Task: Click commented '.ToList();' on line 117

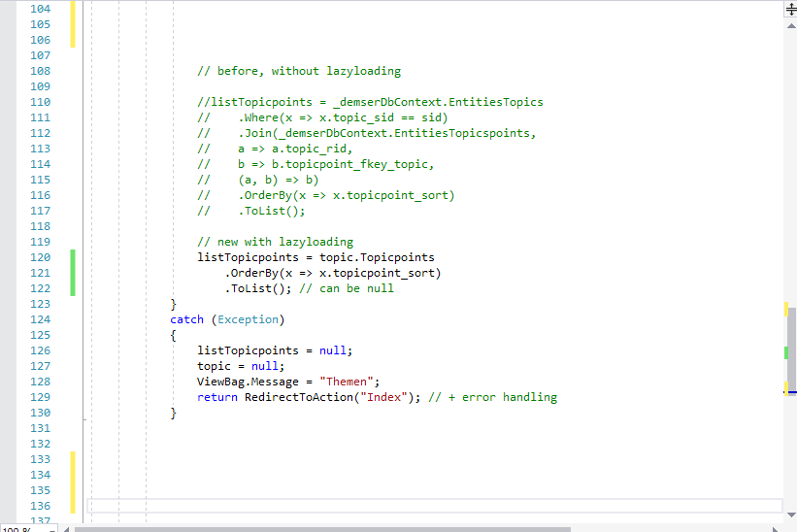Action: (272, 211)
